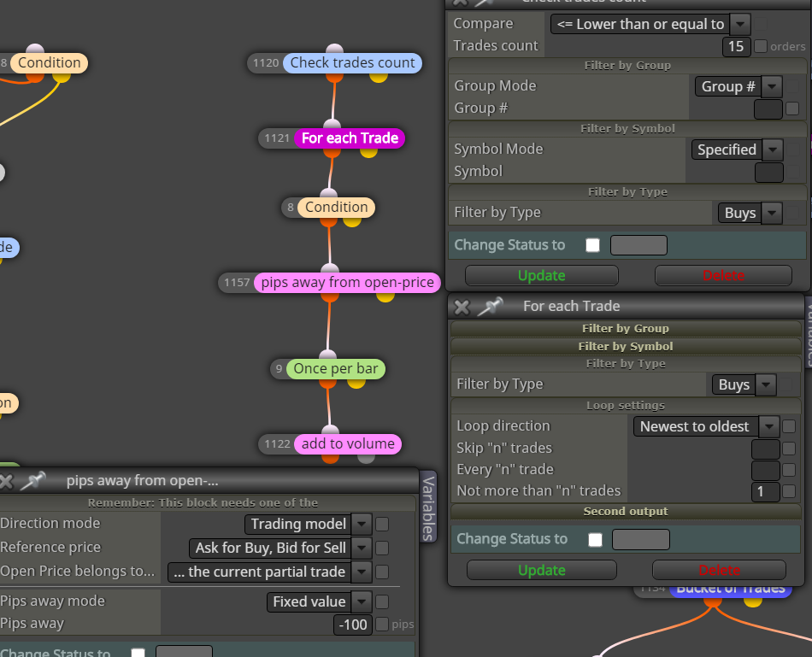
Task: Open the Loop direction Newest to oldest dropdown
Action: point(706,426)
